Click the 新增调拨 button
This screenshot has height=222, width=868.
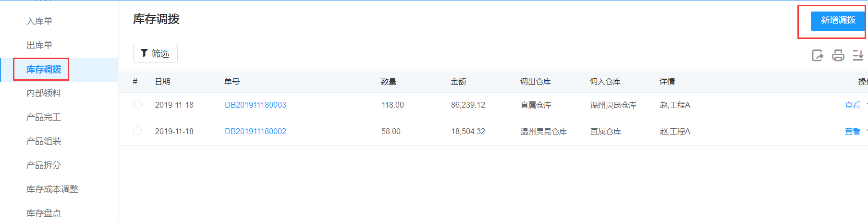(x=838, y=21)
